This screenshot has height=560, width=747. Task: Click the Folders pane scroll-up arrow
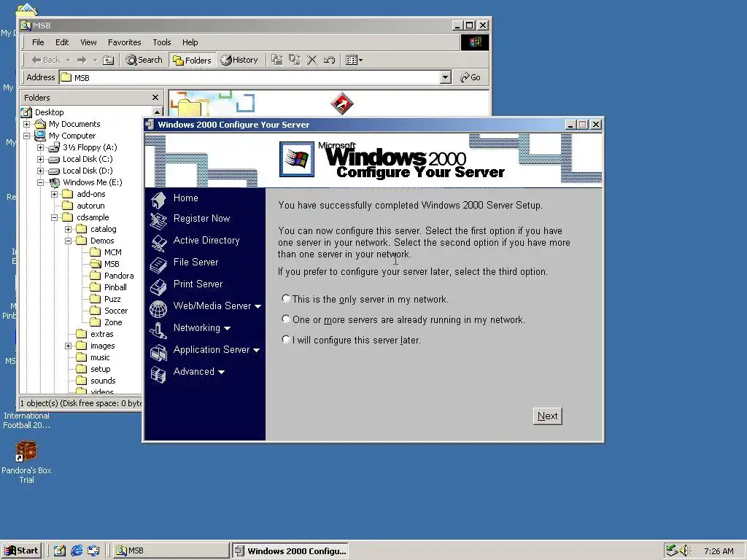click(x=157, y=112)
